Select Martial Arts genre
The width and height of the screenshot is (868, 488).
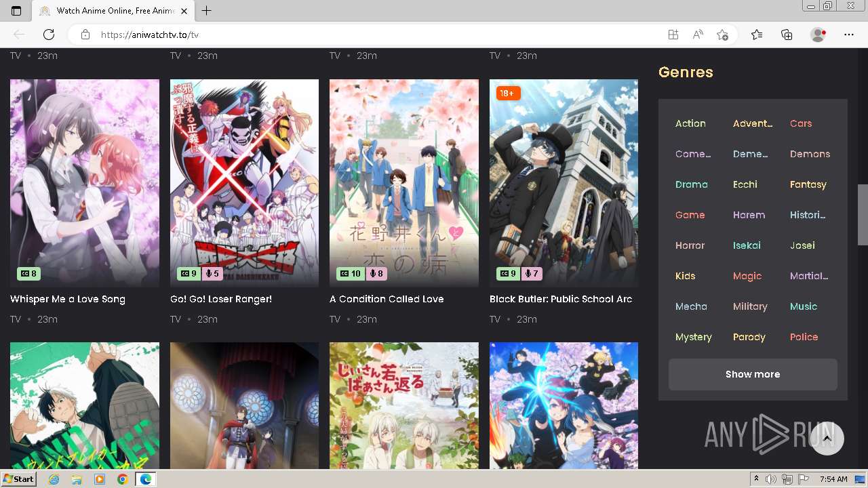tap(809, 276)
